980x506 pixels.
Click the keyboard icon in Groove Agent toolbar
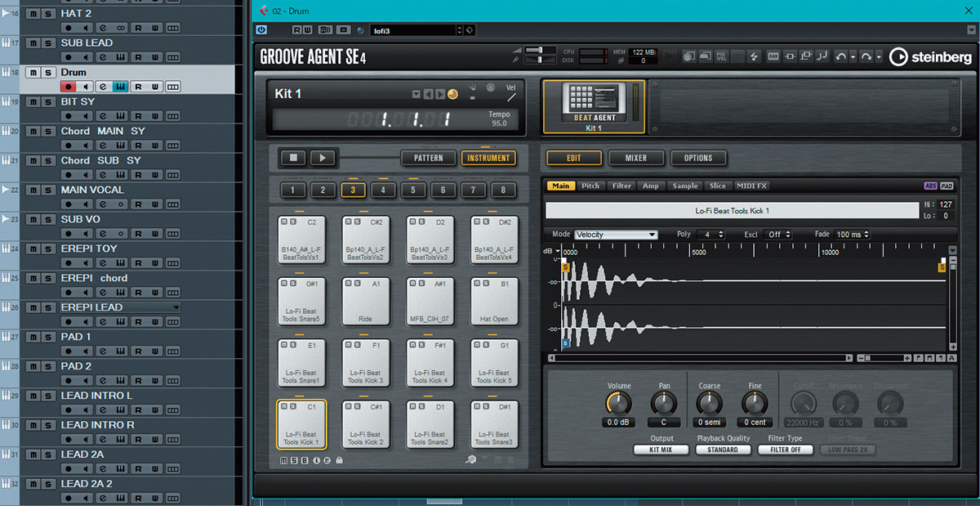coord(773,56)
